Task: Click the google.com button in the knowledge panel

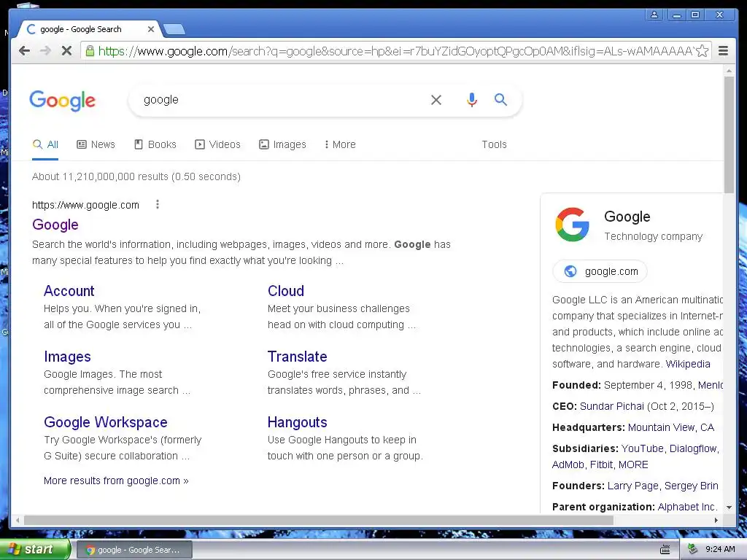Action: pos(600,271)
